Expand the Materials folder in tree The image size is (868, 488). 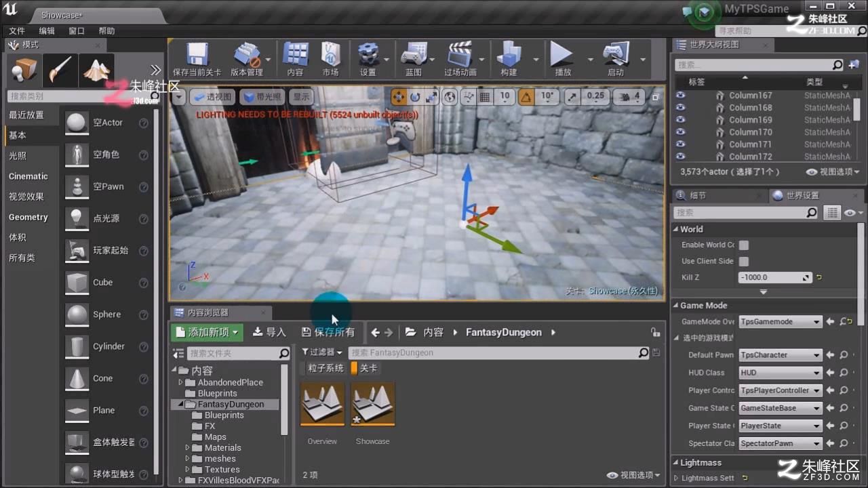pos(188,447)
